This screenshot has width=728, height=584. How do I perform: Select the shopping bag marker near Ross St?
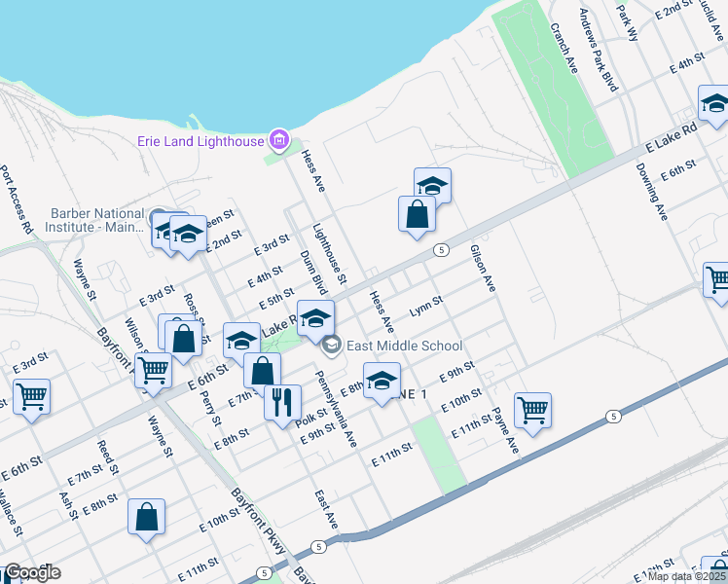pos(183,339)
